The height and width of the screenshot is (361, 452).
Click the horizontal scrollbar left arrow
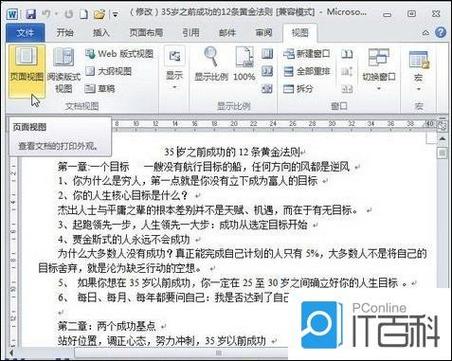(11, 353)
